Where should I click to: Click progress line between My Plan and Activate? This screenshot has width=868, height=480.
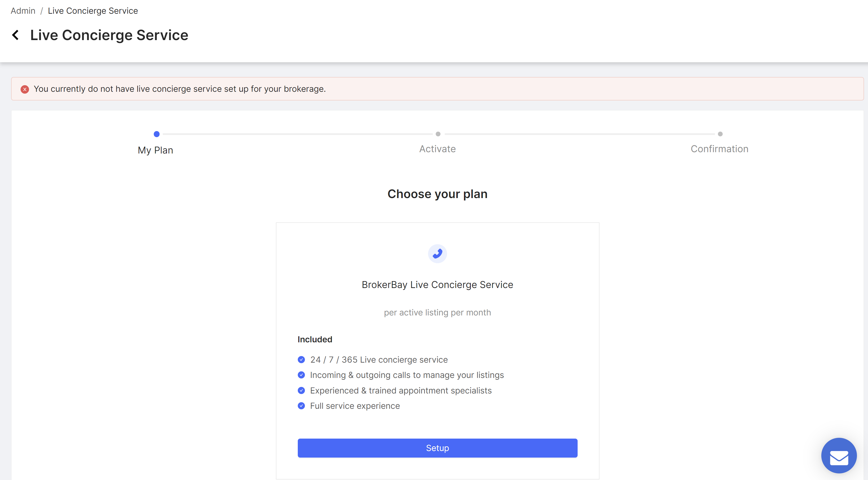pyautogui.click(x=297, y=134)
